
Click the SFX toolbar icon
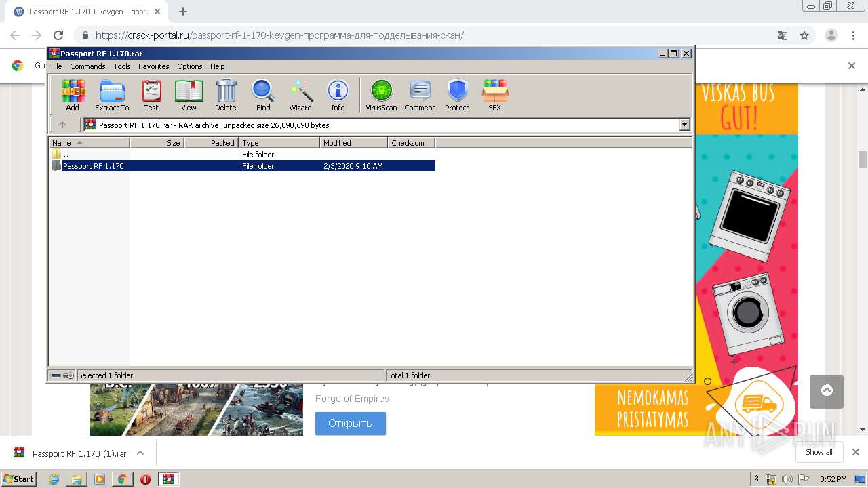pyautogui.click(x=495, y=95)
